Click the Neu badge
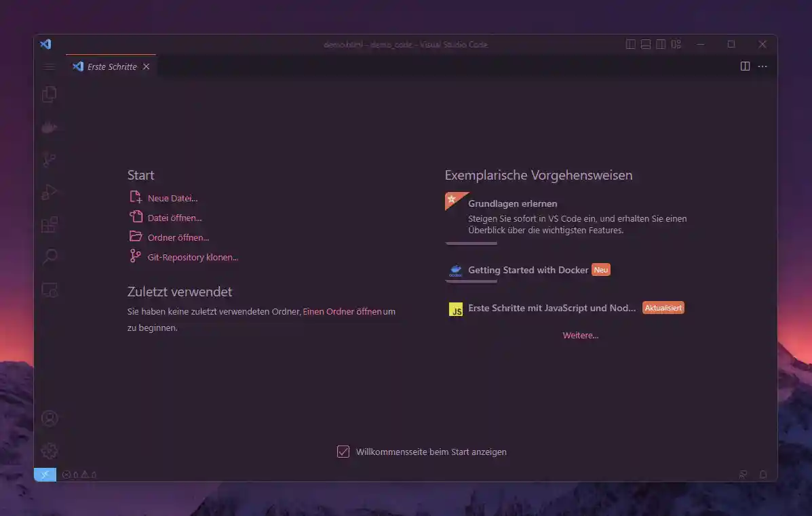 pyautogui.click(x=601, y=270)
